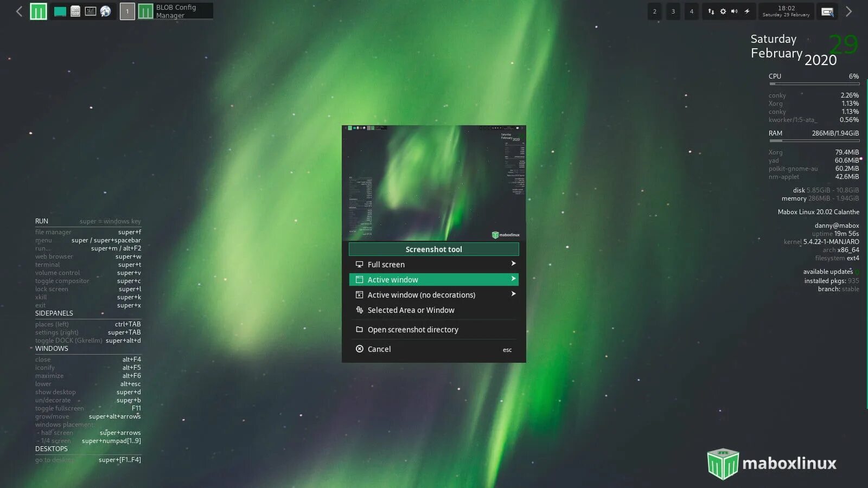Click the Selected Area crop icon

(359, 310)
